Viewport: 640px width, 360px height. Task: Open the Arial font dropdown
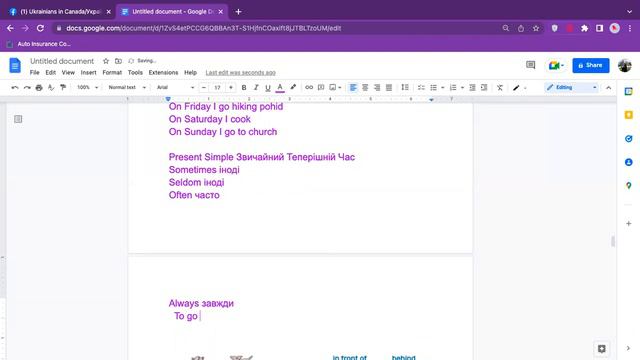tap(175, 87)
